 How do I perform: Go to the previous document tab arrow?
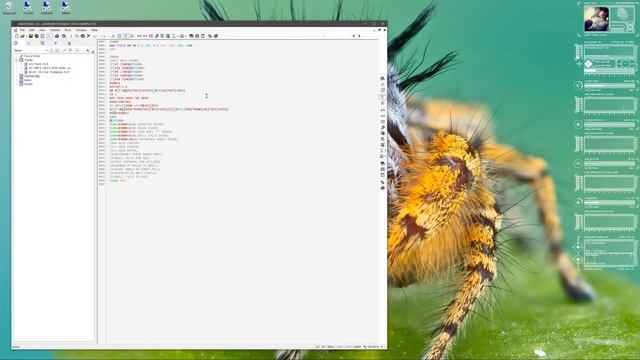[354, 36]
